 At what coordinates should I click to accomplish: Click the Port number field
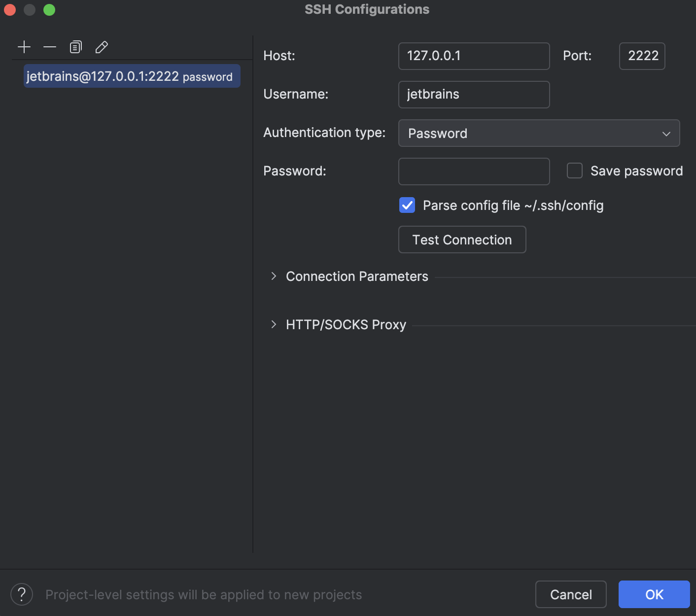[642, 56]
